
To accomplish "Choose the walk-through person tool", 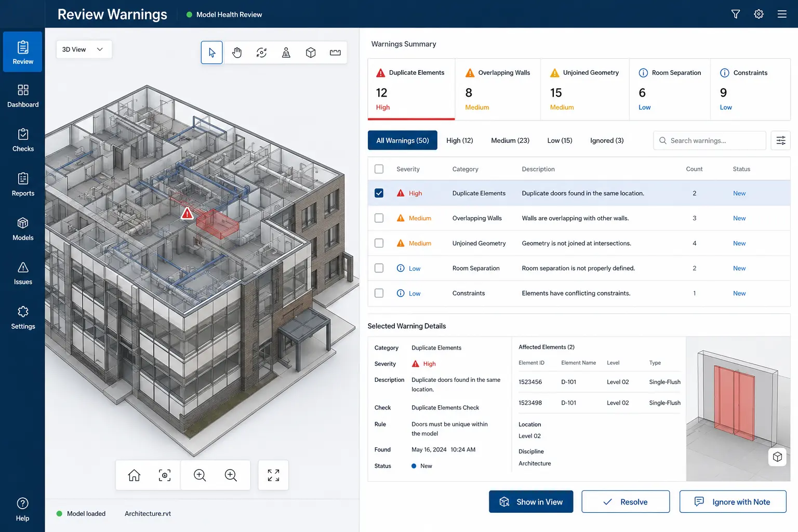I will tap(286, 52).
